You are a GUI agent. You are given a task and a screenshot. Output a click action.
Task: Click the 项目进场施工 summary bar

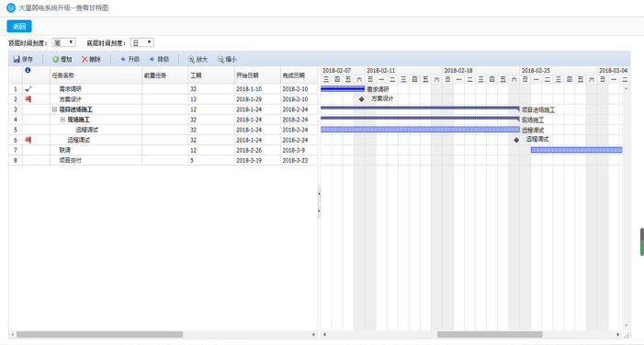coord(420,109)
